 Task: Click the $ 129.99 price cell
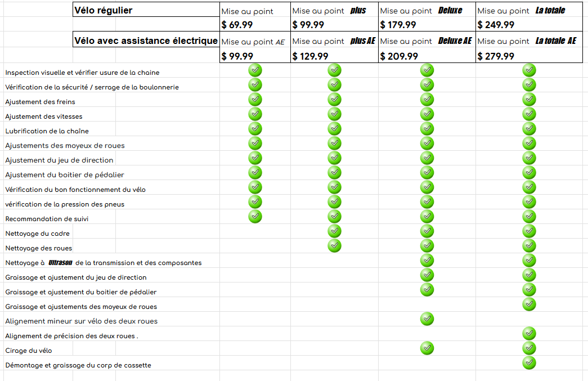[334, 56]
